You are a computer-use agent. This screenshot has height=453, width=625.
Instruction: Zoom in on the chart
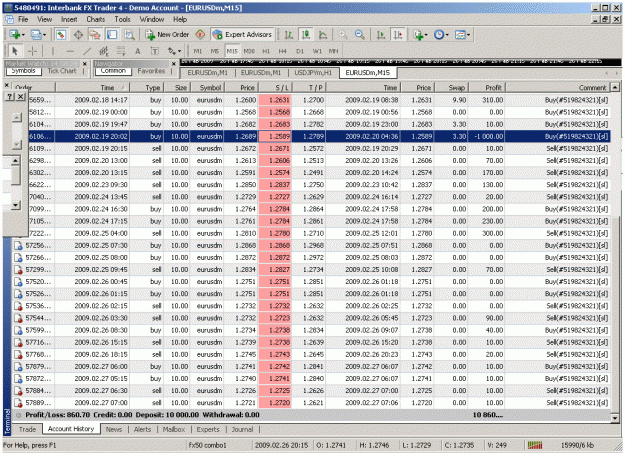(x=342, y=35)
